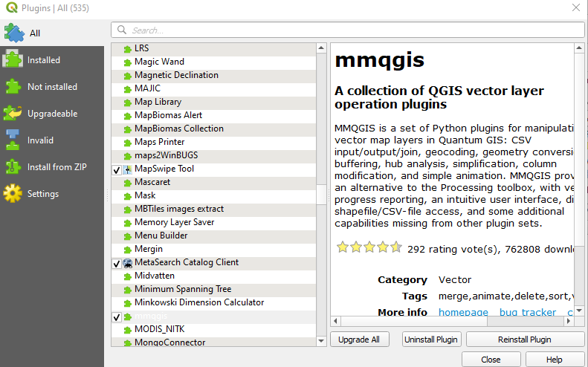This screenshot has width=588, height=367.
Task: Uncheck the MetaSearch Catalog Client checkbox
Action: point(117,264)
